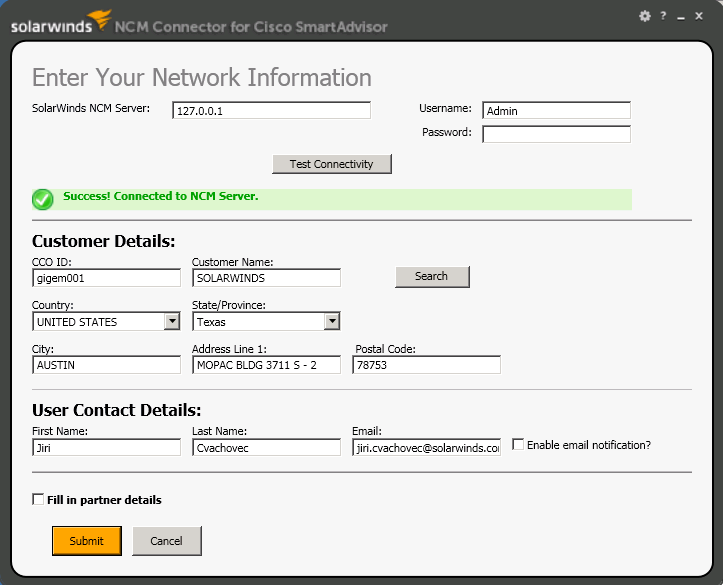Image resolution: width=723 pixels, height=585 pixels.
Task: Open settings via the gear icon
Action: pos(645,16)
